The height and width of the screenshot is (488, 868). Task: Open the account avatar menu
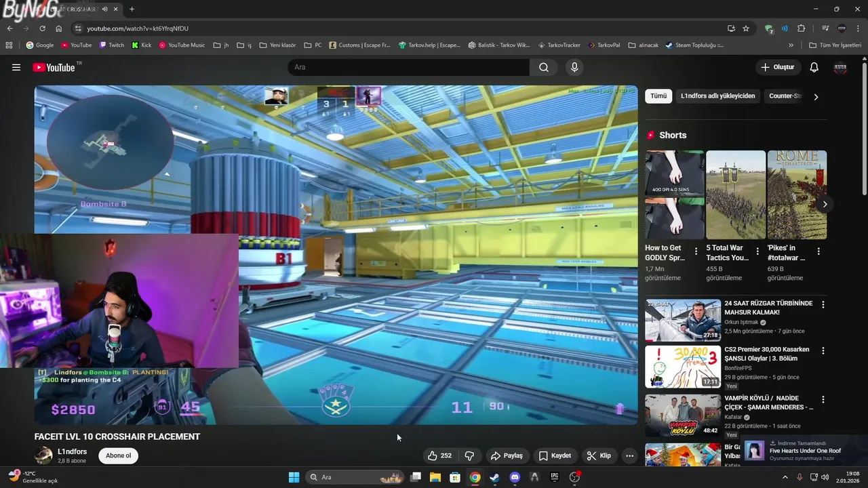[840, 67]
